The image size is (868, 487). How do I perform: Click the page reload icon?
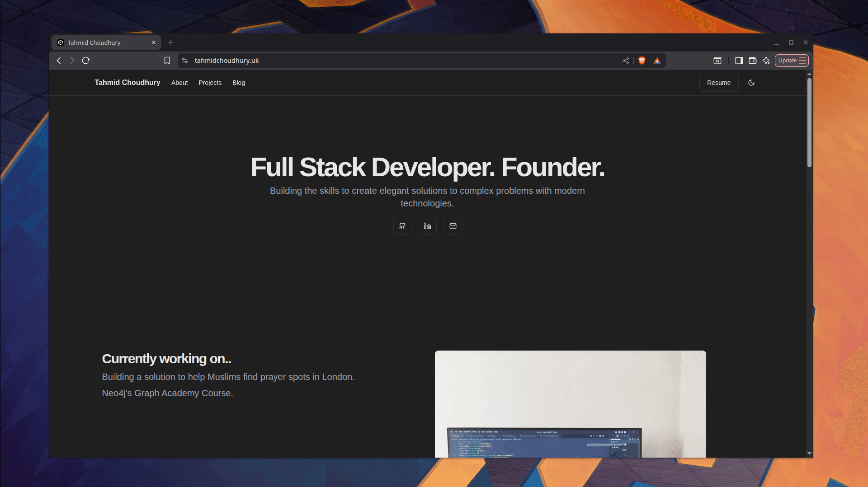click(x=86, y=60)
